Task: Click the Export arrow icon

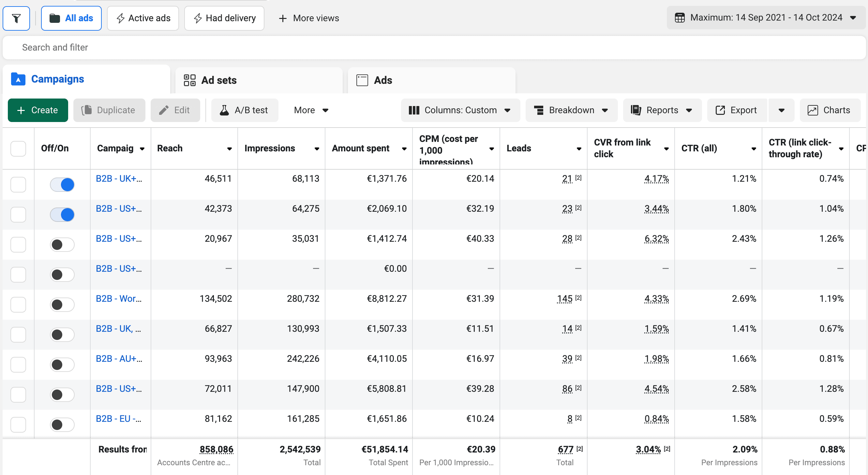Action: (x=720, y=110)
